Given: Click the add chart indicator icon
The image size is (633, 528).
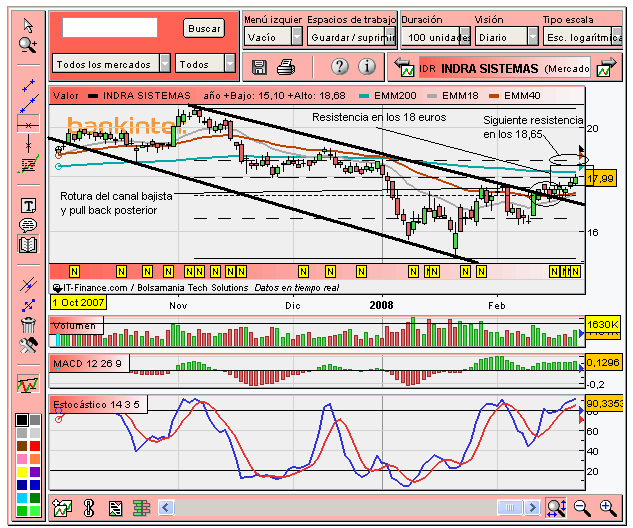Looking at the screenshot, I should point(62,507).
